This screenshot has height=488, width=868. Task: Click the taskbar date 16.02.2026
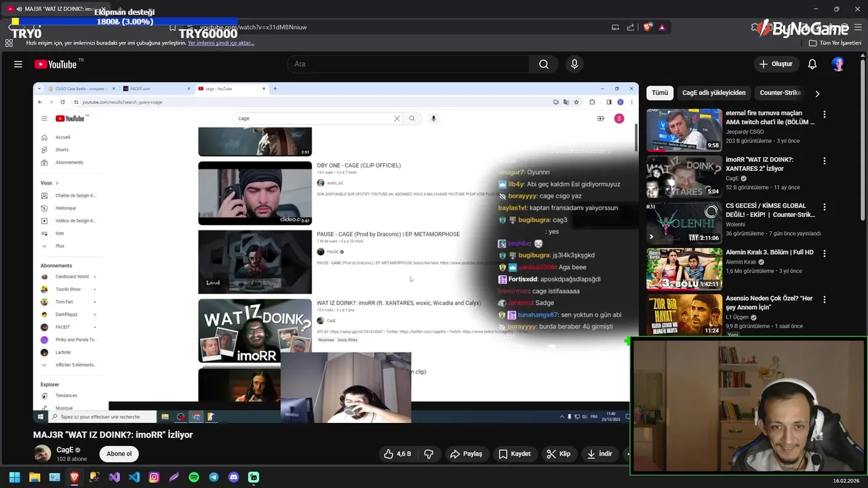pos(848,481)
